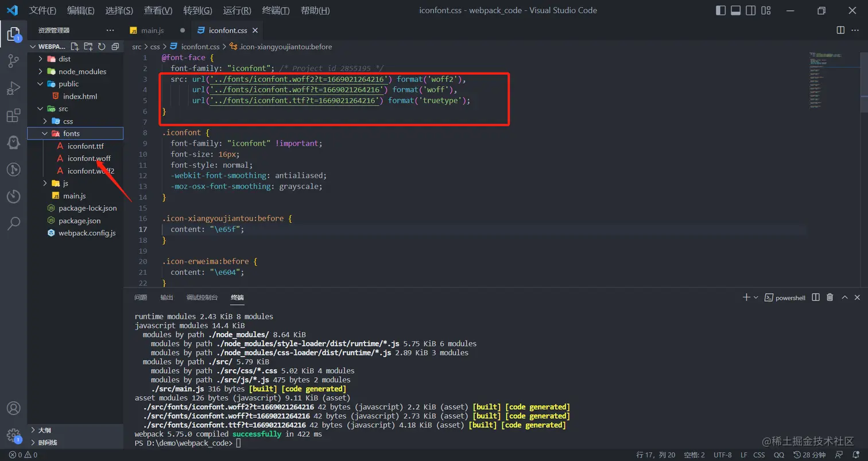The width and height of the screenshot is (868, 461).
Task: Open Customize Layout button in title bar
Action: 765,10
